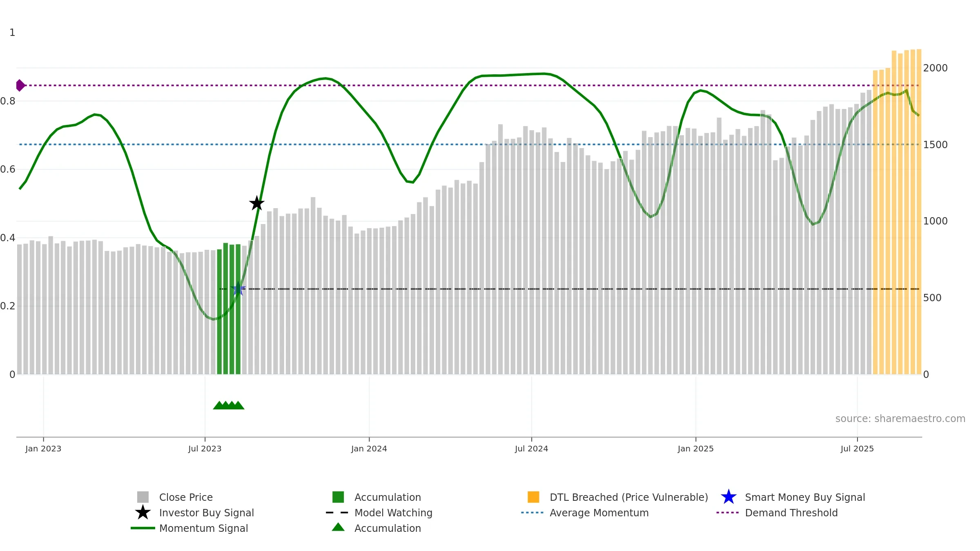Click the green accumulation bars on chart

coord(229,309)
